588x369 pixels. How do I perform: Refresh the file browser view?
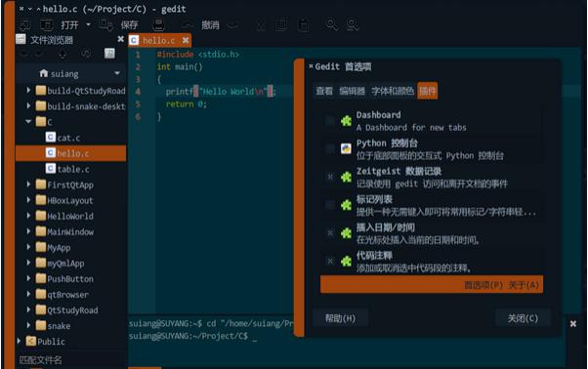86,55
